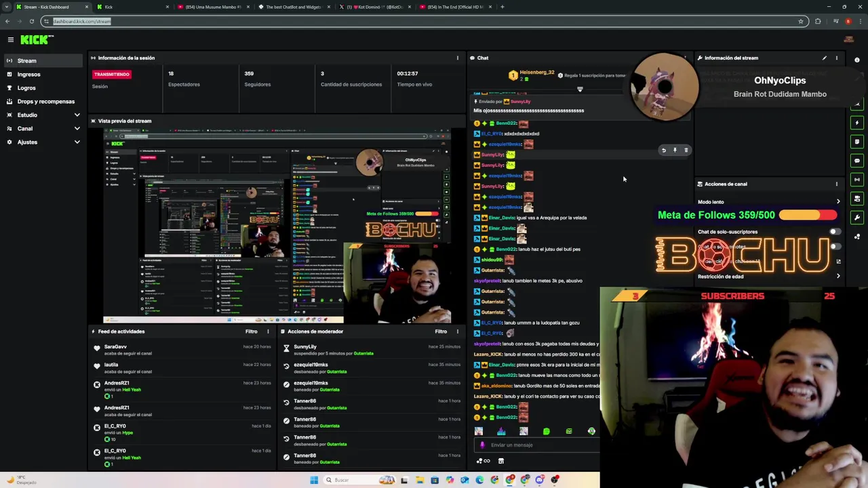Image resolution: width=868 pixels, height=488 pixels.
Task: Click the KICK logo
Action: 35,40
